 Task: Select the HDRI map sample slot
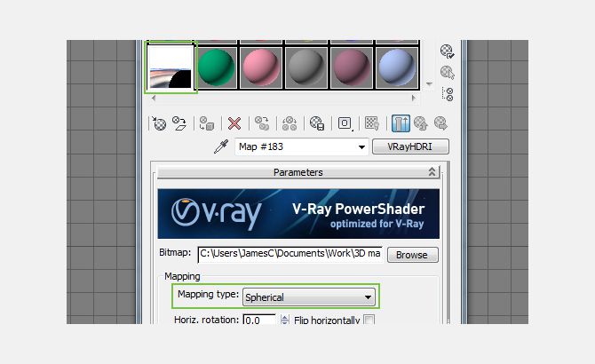point(171,67)
